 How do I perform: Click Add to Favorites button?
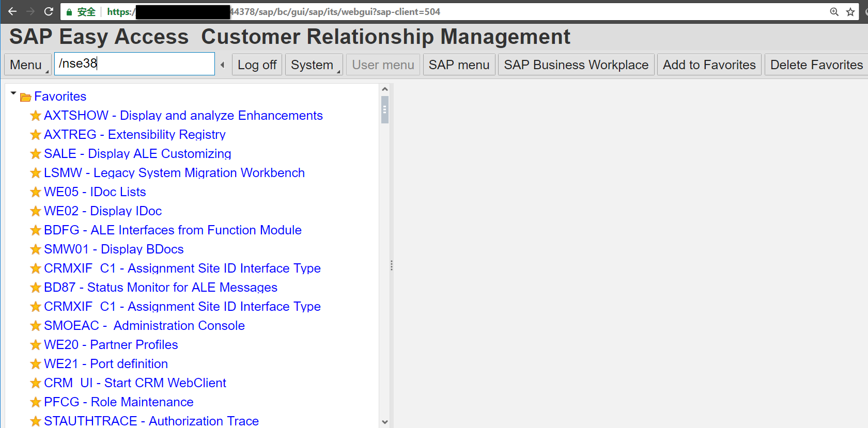(x=709, y=65)
